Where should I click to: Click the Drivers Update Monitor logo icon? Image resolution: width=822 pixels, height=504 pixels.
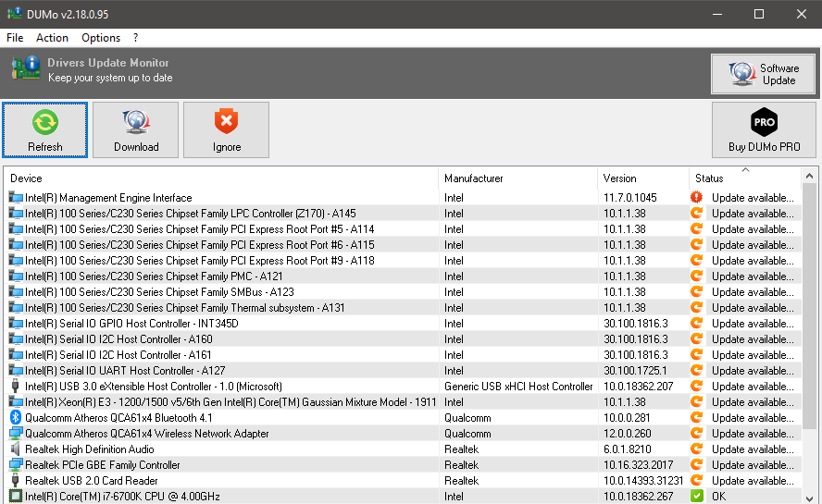pos(26,68)
